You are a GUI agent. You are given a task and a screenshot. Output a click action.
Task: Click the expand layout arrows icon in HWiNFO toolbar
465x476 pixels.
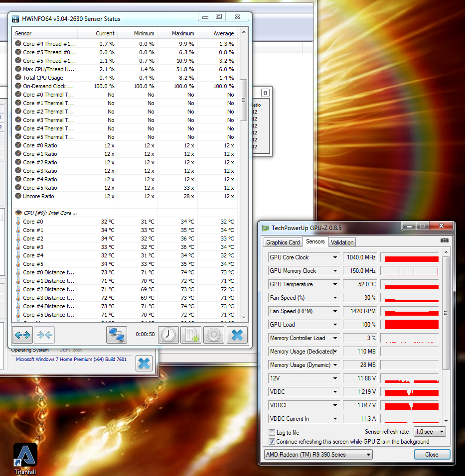(x=22, y=335)
